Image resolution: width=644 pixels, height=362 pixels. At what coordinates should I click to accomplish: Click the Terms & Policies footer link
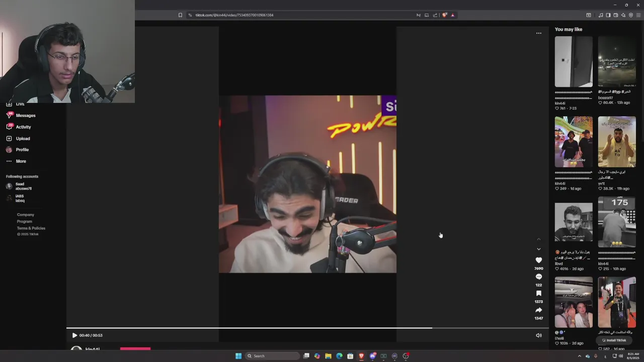tap(31, 228)
